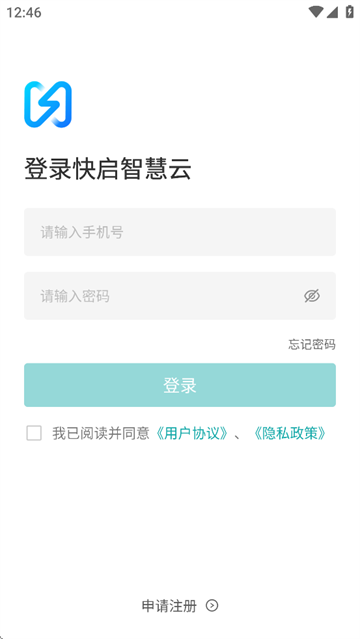Tap the 请输入手机号 placeholder text
This screenshot has width=360, height=639.
(x=82, y=232)
